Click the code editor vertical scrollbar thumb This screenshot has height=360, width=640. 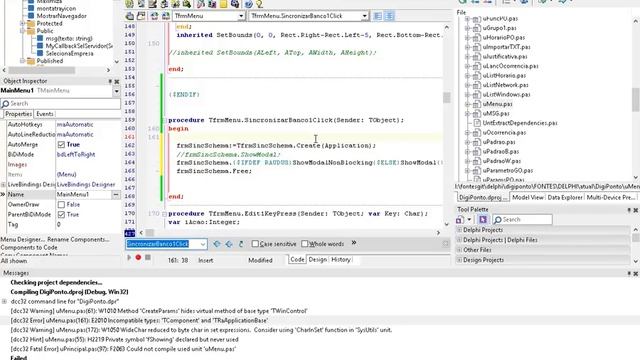(x=447, y=98)
